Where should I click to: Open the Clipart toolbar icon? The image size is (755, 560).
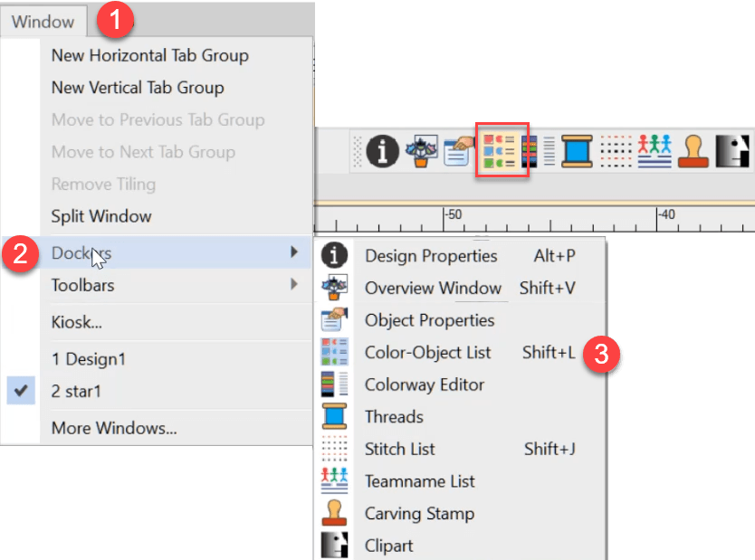point(731,151)
